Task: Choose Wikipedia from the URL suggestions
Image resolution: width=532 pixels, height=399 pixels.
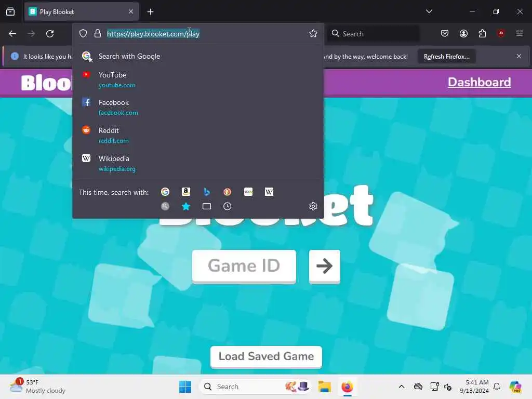Action: coord(198,163)
